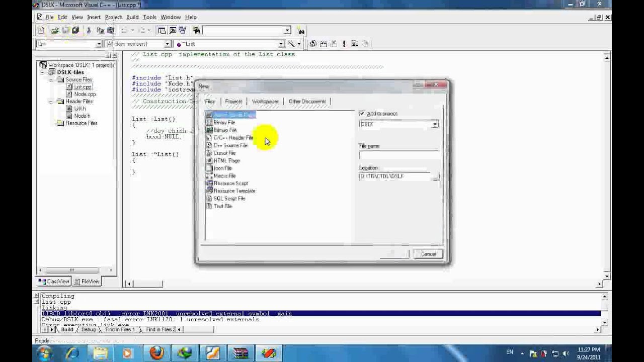Click the Build toolbar icon
This screenshot has width=644, height=362.
tap(324, 44)
